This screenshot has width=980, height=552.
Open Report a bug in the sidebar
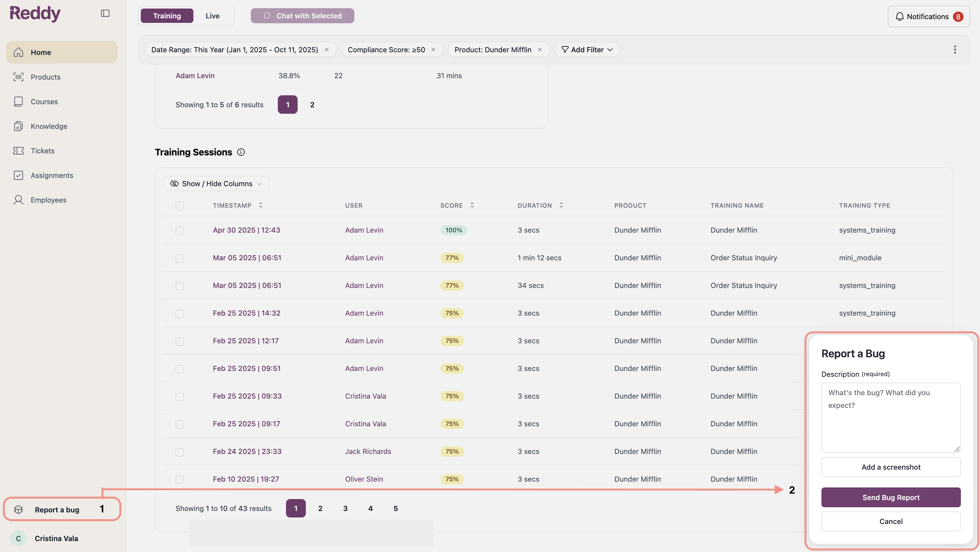coord(57,509)
